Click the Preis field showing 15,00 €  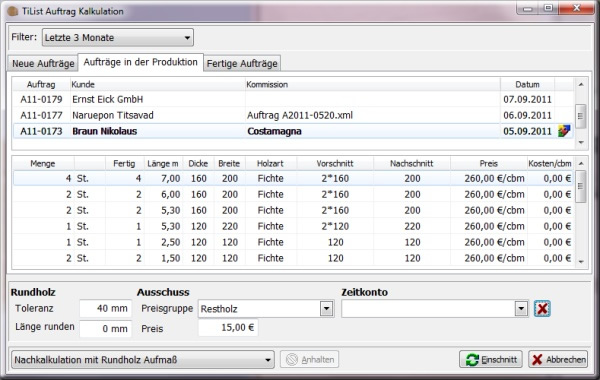point(228,328)
